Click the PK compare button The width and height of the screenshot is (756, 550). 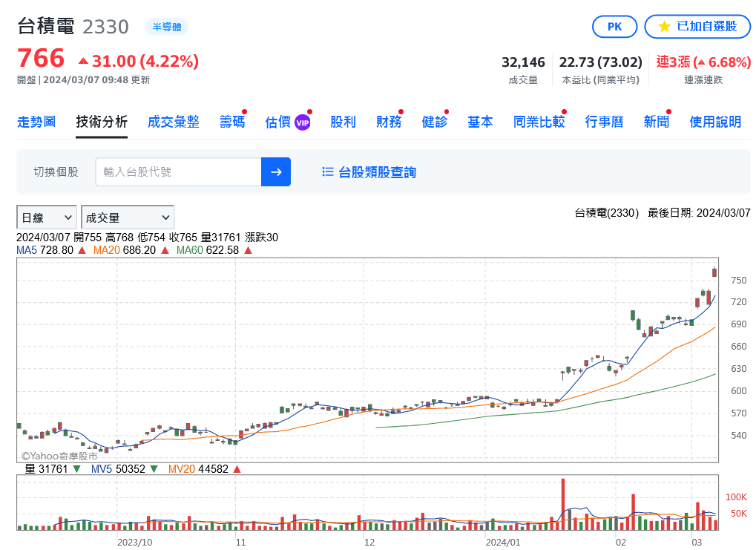614,27
